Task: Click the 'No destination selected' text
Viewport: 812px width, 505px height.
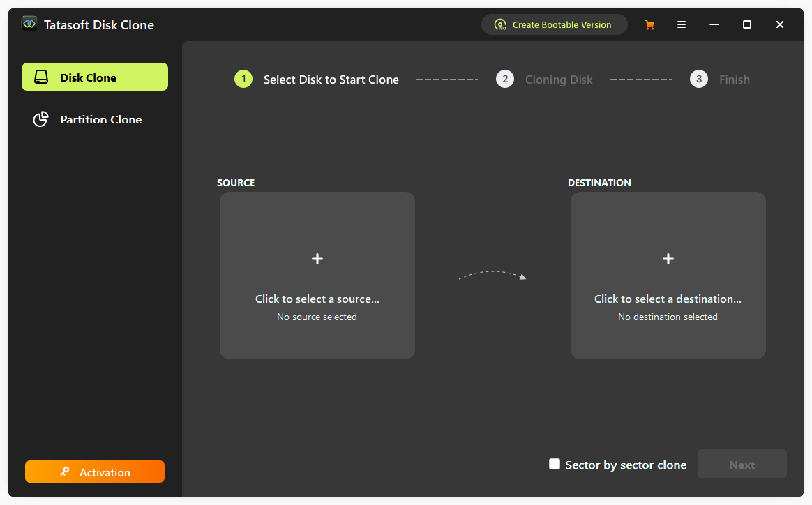Action: point(668,317)
